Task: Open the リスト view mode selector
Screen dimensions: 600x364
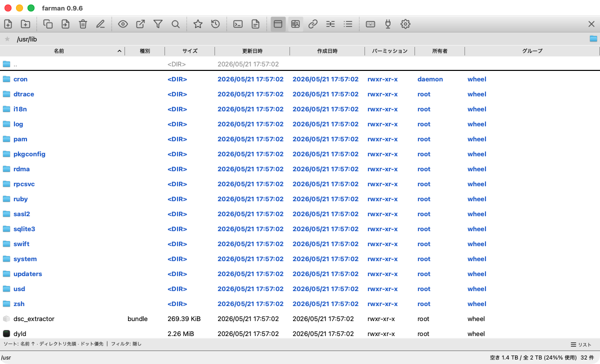Action: 581,345
